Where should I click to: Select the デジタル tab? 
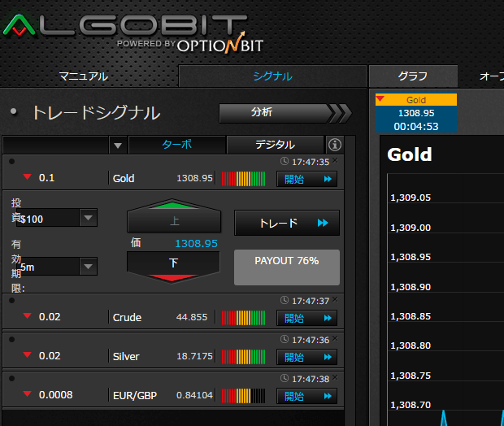coord(275,145)
